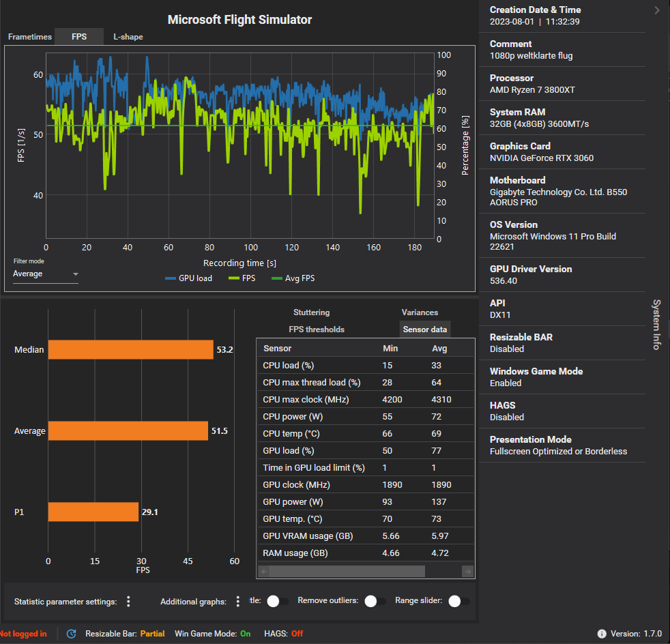The height and width of the screenshot is (644, 670).
Task: Switch to the L-shape tab
Action: point(128,37)
